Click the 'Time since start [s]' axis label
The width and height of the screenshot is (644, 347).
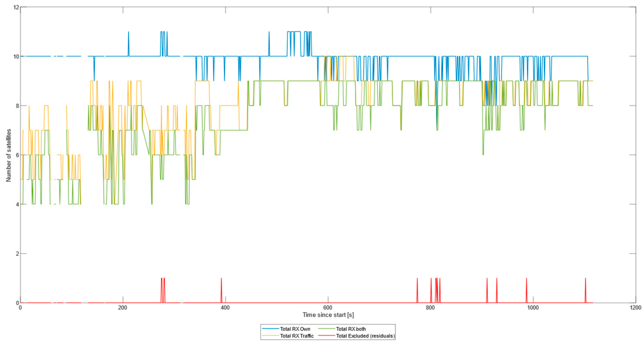tap(328, 315)
